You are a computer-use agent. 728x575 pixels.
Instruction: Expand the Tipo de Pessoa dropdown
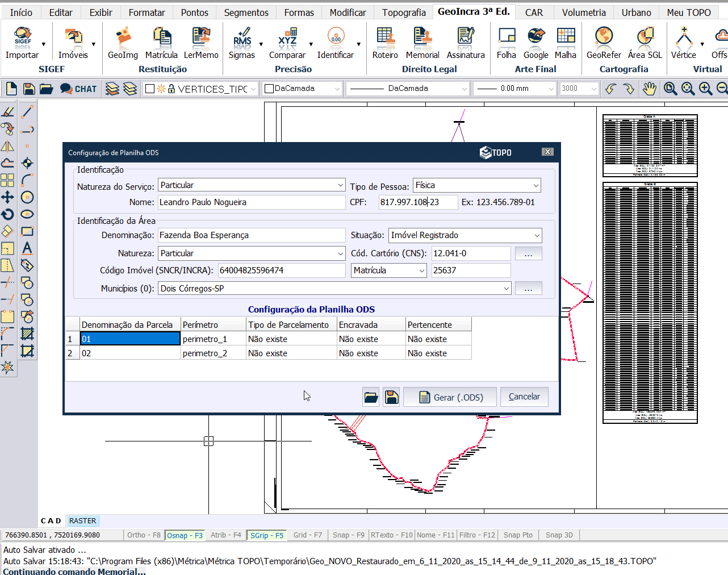(535, 186)
